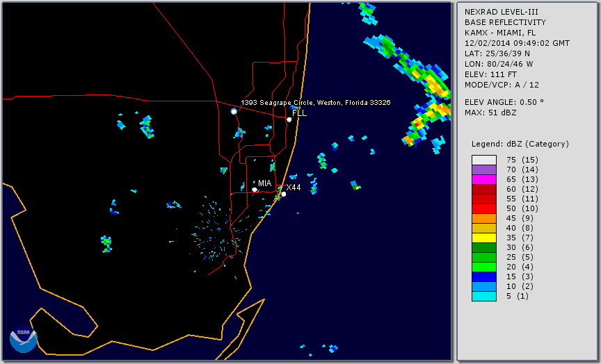Viewport: 601px width, 364px height.
Task: Click the FLL airport marker dot
Action: pos(289,119)
